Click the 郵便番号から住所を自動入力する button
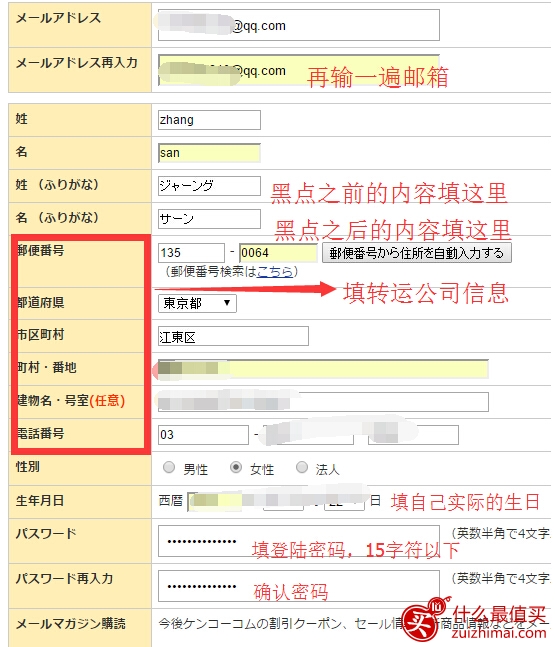555x647 pixels. pyautogui.click(x=417, y=253)
